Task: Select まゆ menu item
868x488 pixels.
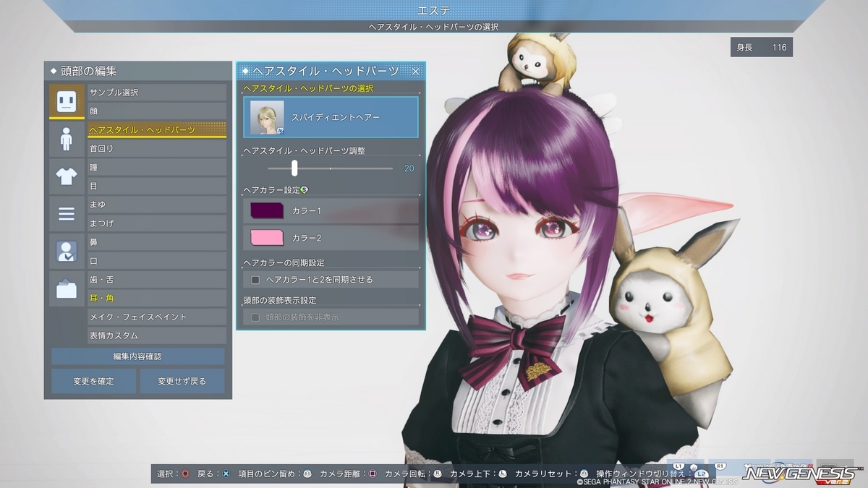Action: pos(157,205)
